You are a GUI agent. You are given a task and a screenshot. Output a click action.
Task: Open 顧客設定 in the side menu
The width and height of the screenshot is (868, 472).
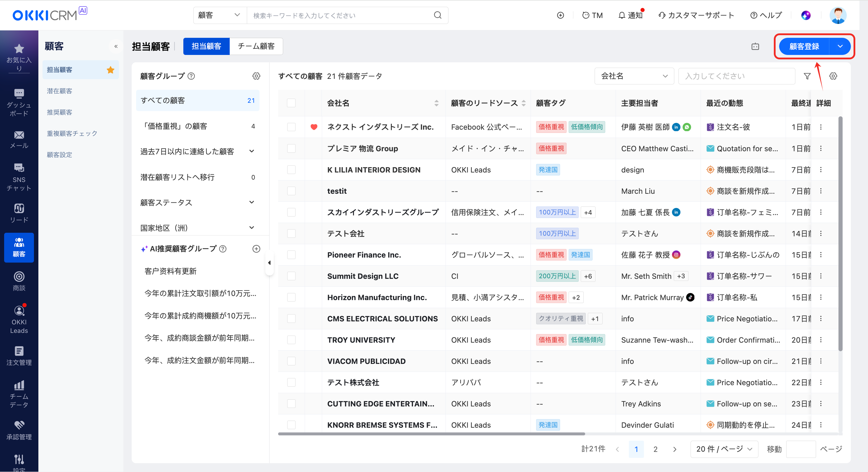pyautogui.click(x=59, y=155)
